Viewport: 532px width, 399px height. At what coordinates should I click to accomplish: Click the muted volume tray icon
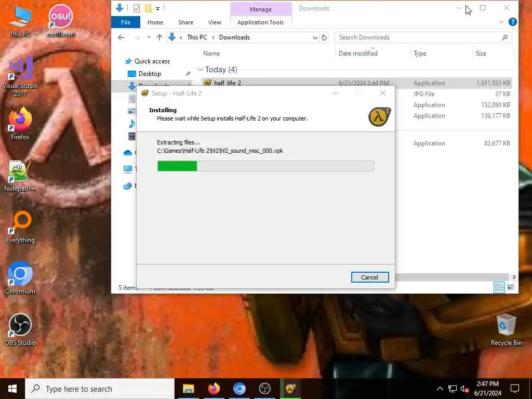(465, 389)
